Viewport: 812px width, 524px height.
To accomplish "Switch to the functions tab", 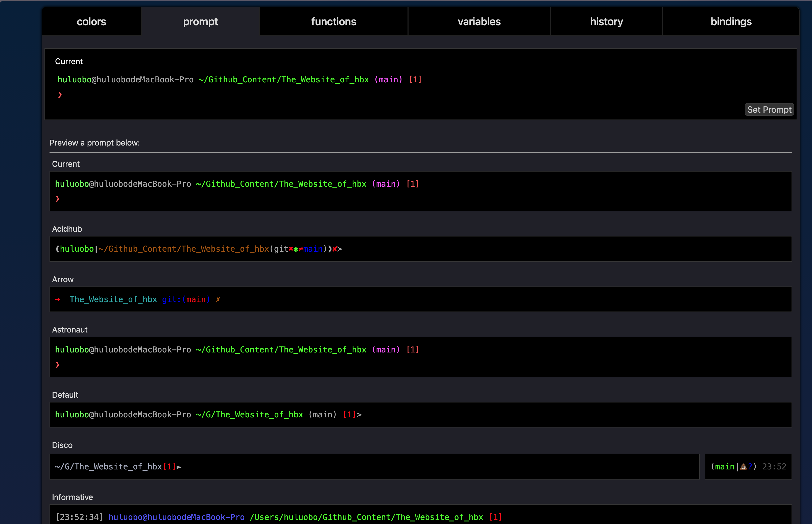I will [x=333, y=21].
